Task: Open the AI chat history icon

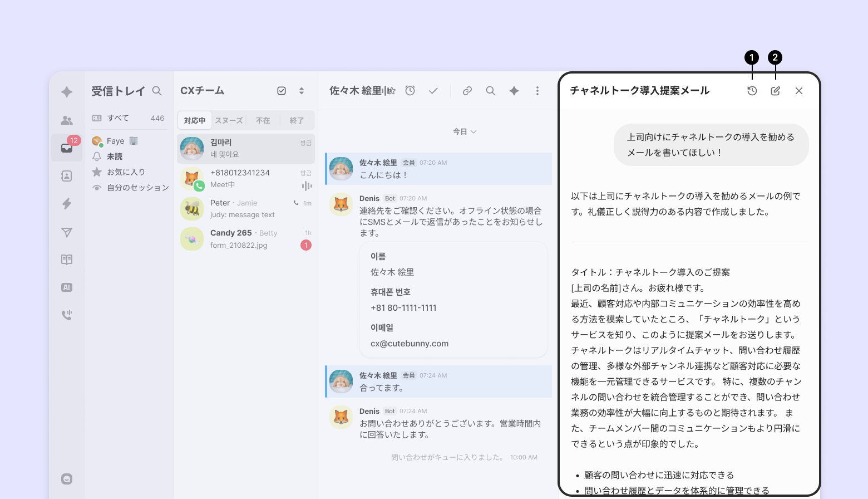Action: (752, 91)
